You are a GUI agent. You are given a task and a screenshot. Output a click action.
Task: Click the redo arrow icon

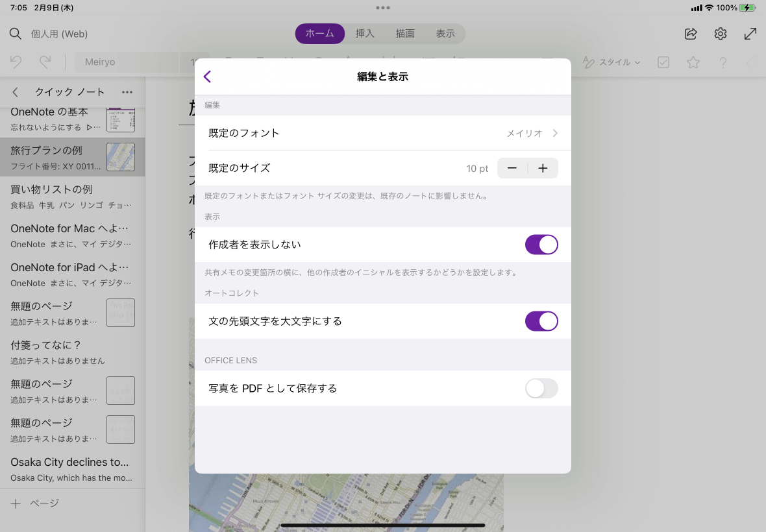[x=45, y=62]
